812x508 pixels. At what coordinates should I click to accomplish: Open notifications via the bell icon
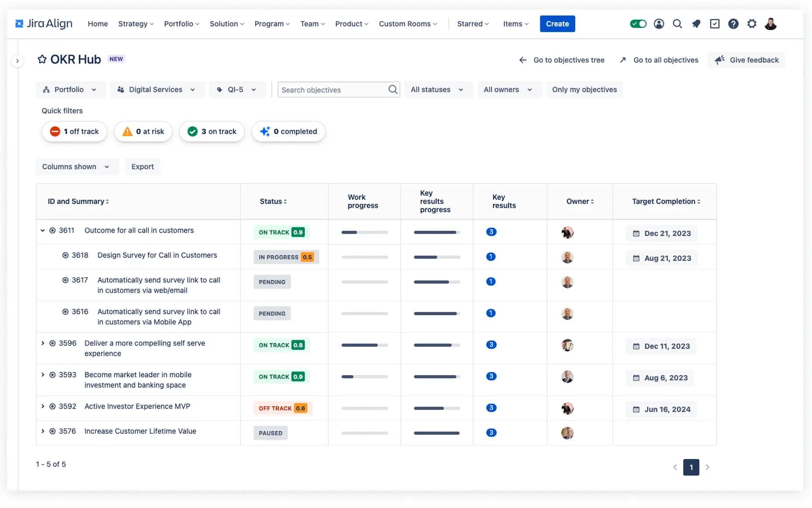tap(696, 24)
